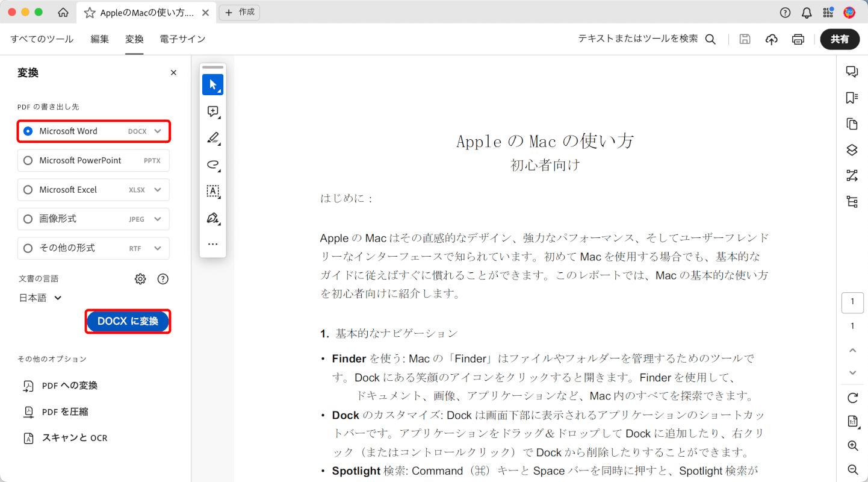Image resolution: width=868 pixels, height=482 pixels.
Task: Select Microsoft PowerPoint radio button
Action: point(28,161)
